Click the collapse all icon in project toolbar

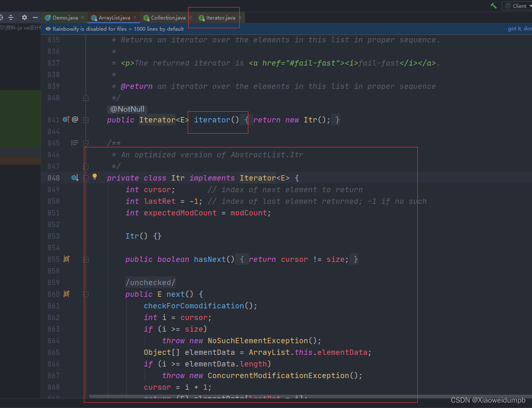click(x=11, y=17)
